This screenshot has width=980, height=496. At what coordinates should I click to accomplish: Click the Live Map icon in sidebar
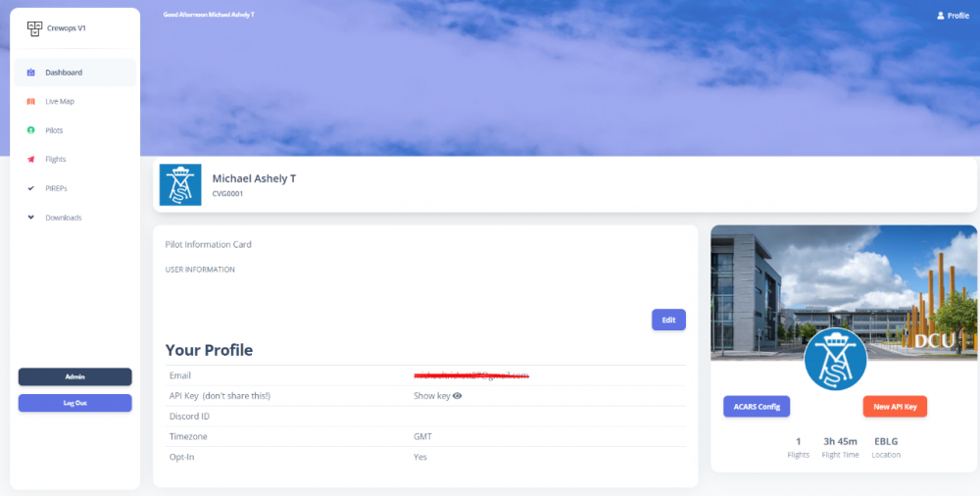point(30,101)
